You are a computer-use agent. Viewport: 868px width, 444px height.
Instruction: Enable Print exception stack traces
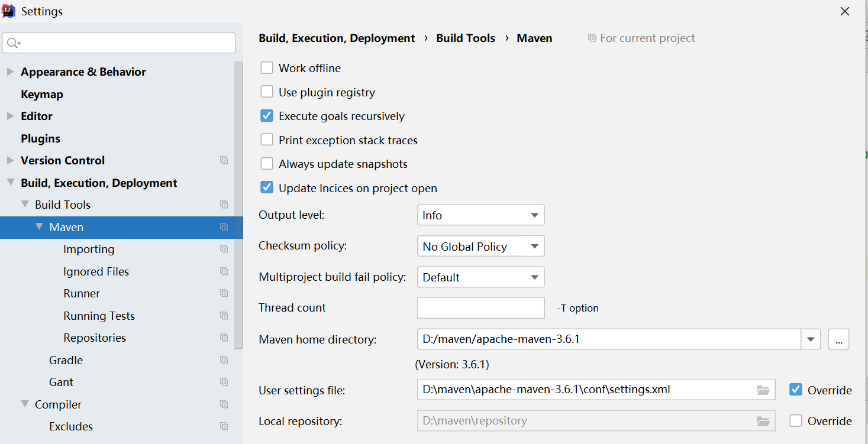[x=267, y=140]
